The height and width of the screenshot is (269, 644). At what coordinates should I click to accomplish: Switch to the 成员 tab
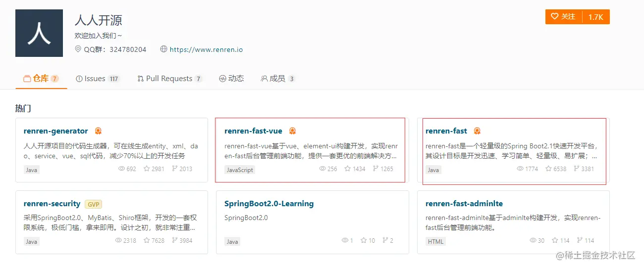(x=277, y=79)
